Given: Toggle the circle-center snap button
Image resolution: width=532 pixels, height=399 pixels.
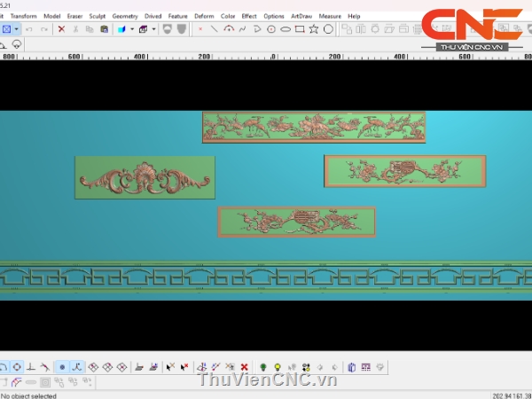Looking at the screenshot, I should 17,366.
